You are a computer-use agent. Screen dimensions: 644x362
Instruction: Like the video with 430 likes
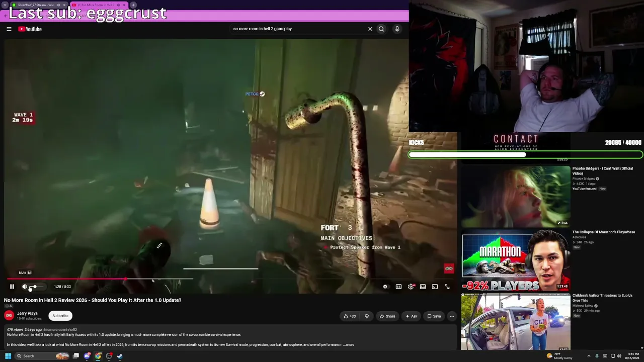[349, 316]
